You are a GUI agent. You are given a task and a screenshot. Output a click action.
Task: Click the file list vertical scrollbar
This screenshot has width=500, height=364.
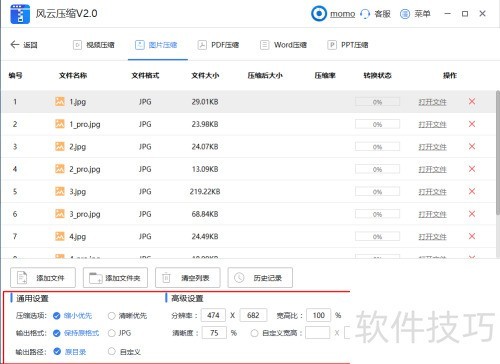[x=498, y=153]
